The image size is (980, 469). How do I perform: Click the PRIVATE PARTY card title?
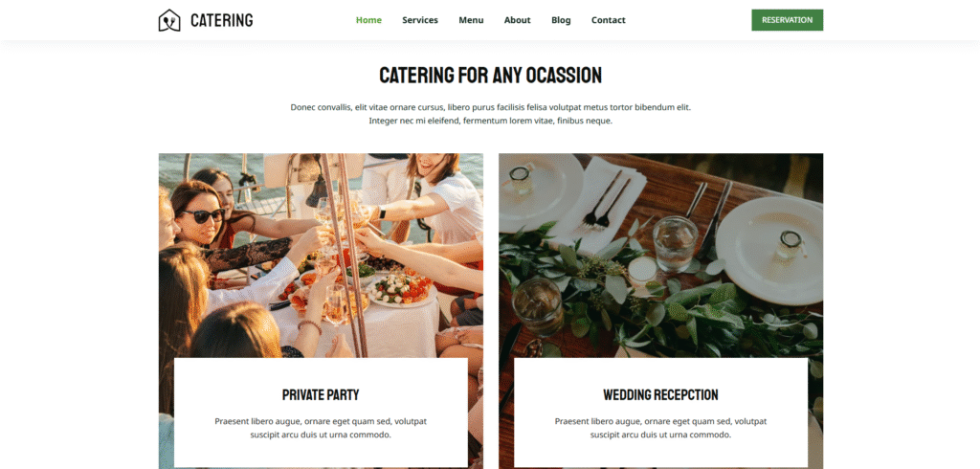[x=321, y=394]
